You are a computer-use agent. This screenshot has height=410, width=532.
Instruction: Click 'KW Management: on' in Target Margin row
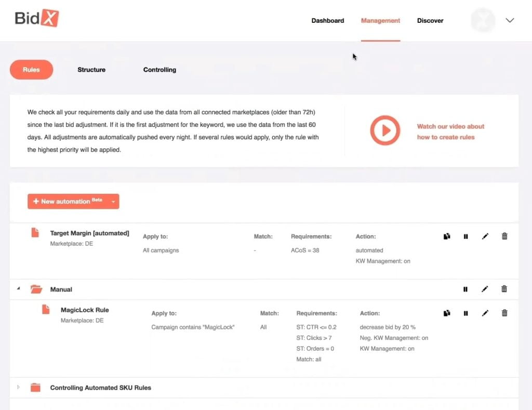[x=383, y=261]
